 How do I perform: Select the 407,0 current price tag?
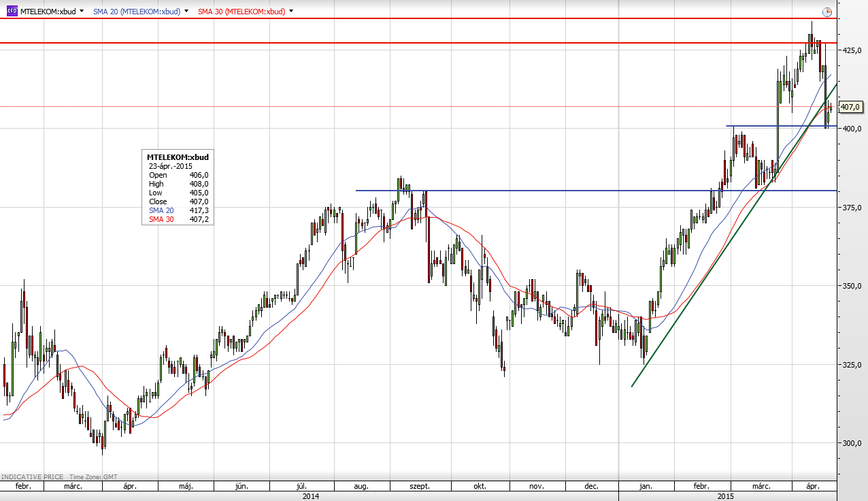851,107
